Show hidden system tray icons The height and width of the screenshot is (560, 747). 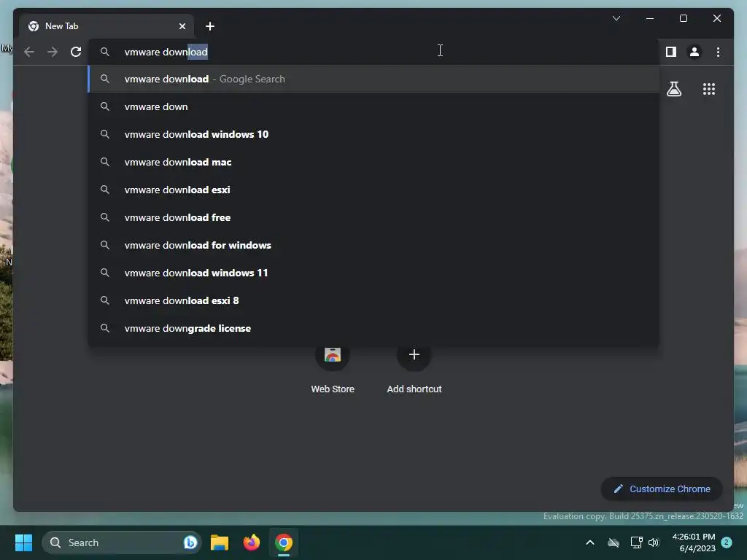tap(589, 542)
